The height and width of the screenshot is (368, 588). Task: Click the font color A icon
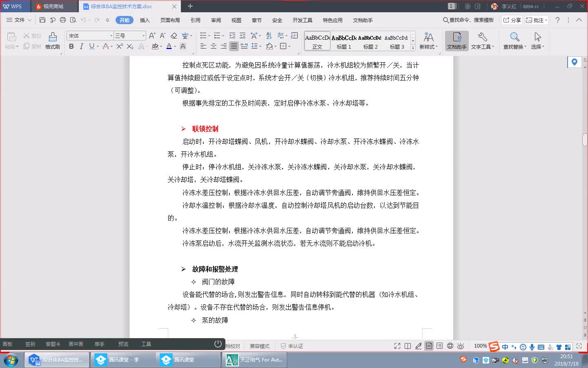[169, 46]
